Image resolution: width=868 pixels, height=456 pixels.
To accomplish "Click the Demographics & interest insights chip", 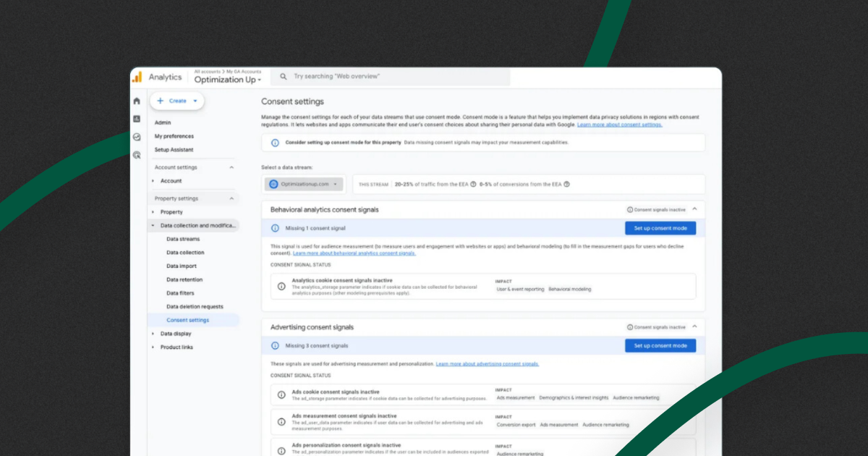I will pos(574,398).
